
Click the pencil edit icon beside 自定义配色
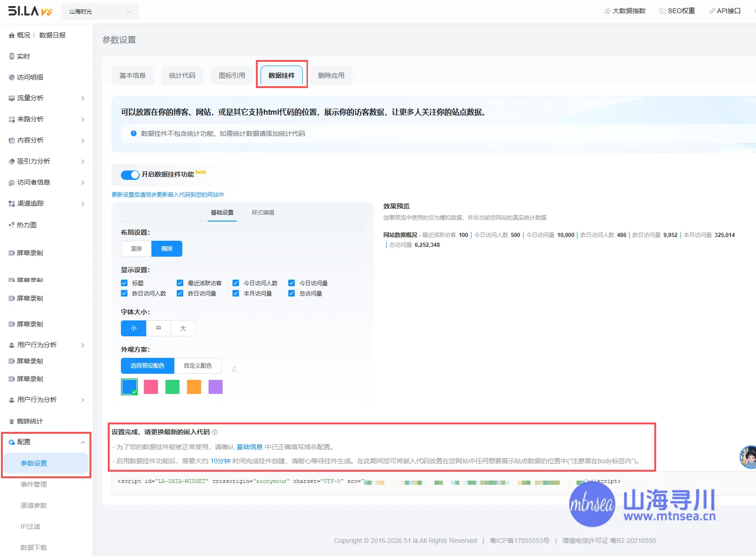click(x=234, y=369)
